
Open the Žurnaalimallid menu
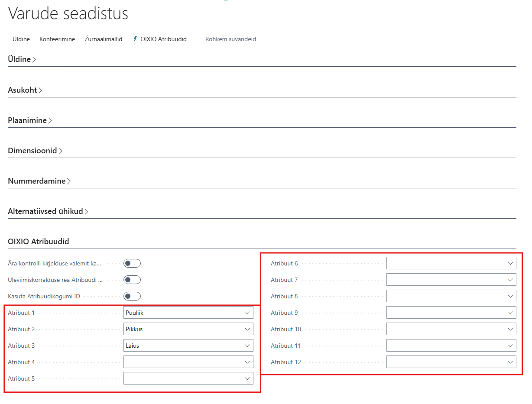coord(103,39)
